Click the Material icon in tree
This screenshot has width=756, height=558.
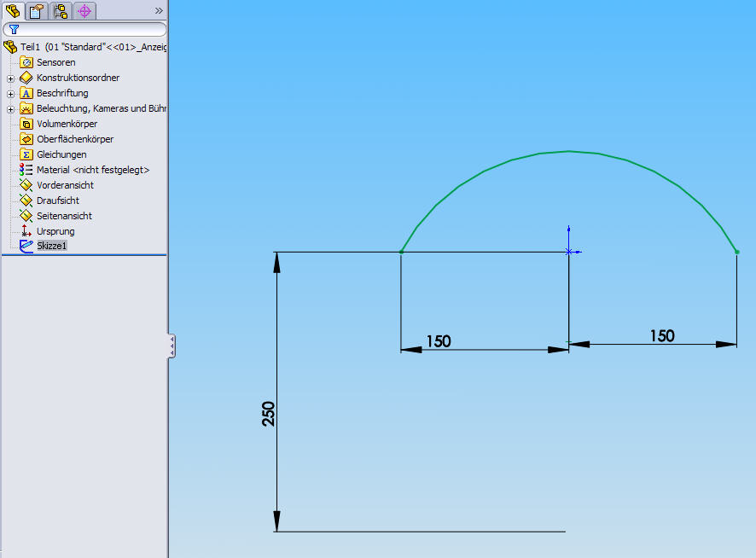(x=26, y=170)
